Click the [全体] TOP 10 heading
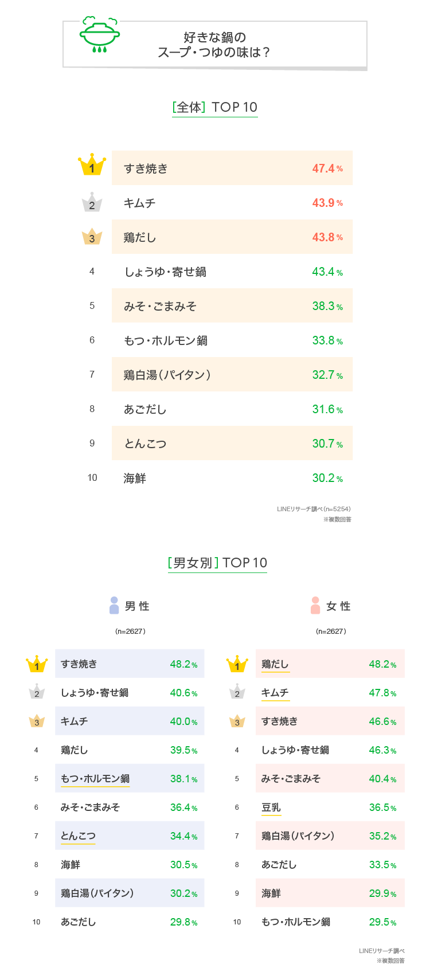Viewport: 430px width, 980px height. tap(215, 107)
